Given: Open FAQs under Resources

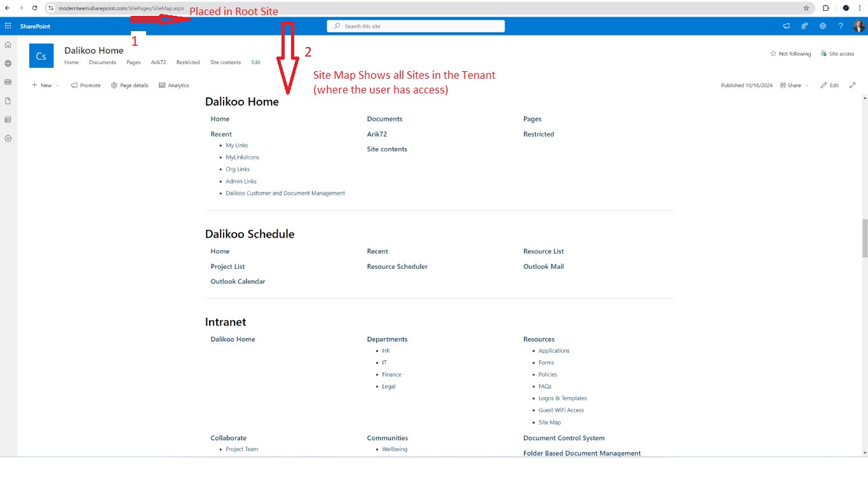Looking at the screenshot, I should [545, 386].
